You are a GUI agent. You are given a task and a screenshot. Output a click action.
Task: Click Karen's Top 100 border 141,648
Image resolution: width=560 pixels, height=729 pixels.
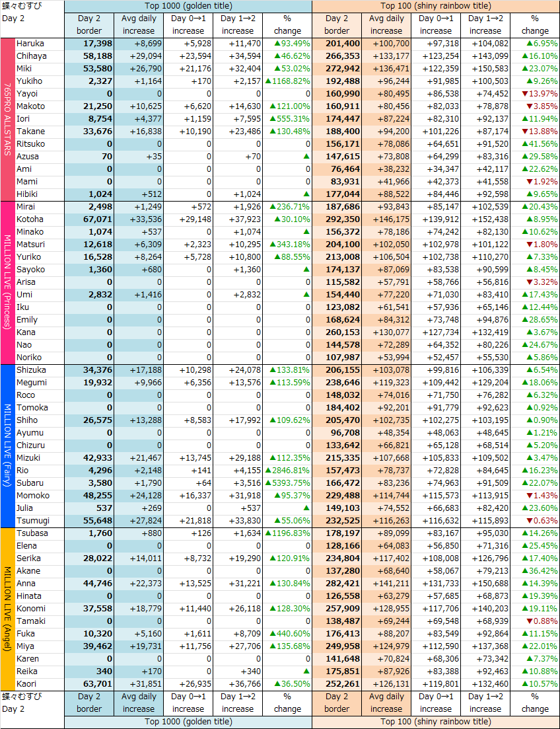click(x=337, y=659)
